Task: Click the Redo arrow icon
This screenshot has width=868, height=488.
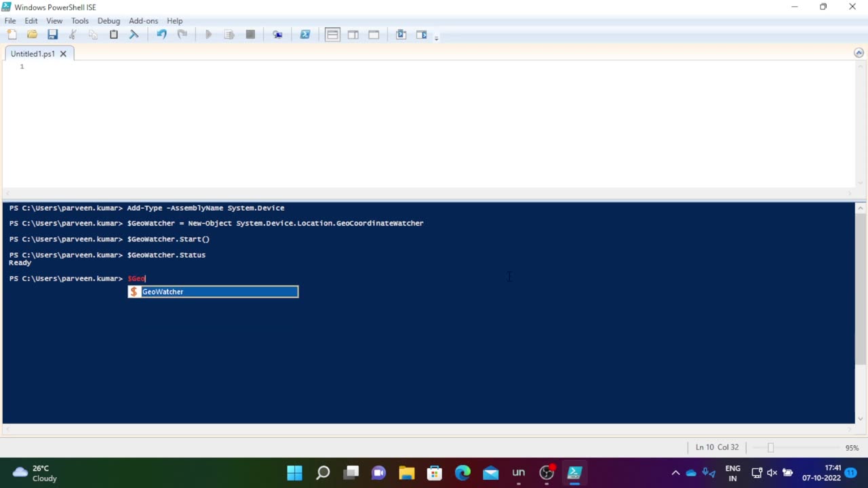Action: coord(182,35)
